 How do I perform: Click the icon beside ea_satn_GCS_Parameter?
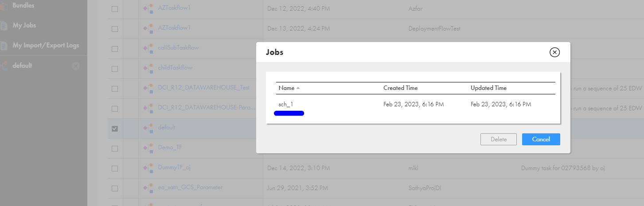coord(148,188)
